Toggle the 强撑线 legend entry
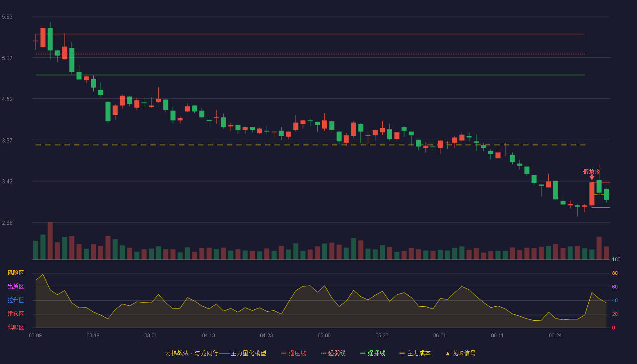The width and height of the screenshot is (637, 364). 373,353
